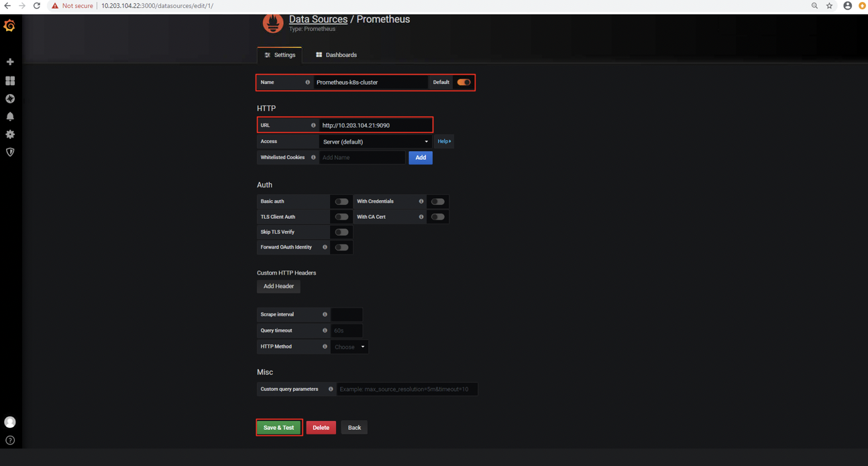Show info tooltip for Name field
Screen dimensions: 868x466
coord(308,83)
